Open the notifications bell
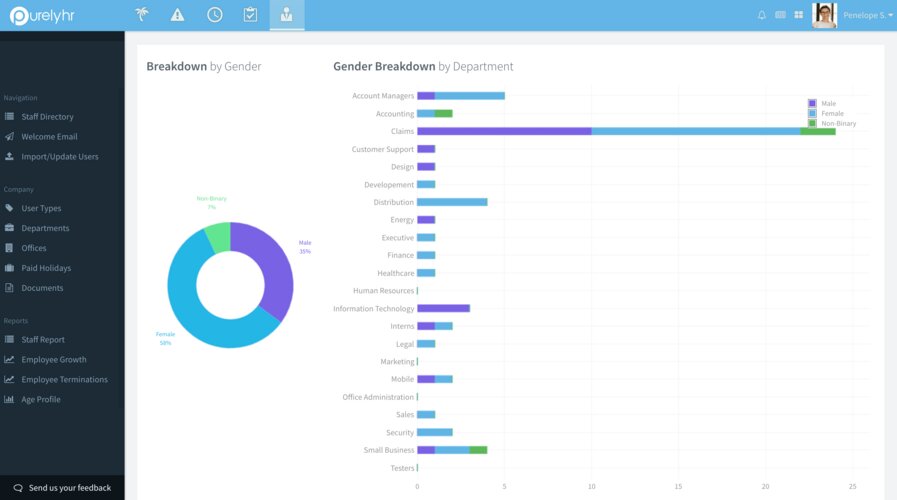The height and width of the screenshot is (500, 897). (762, 15)
